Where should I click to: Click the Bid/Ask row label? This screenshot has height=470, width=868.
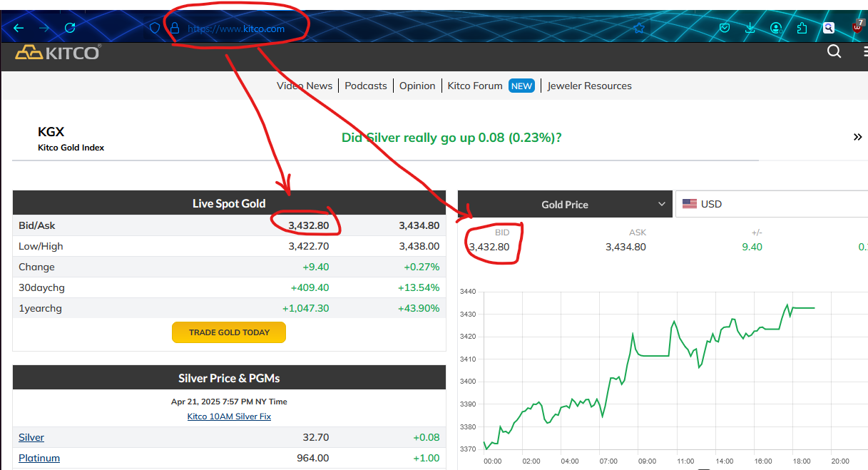click(37, 225)
